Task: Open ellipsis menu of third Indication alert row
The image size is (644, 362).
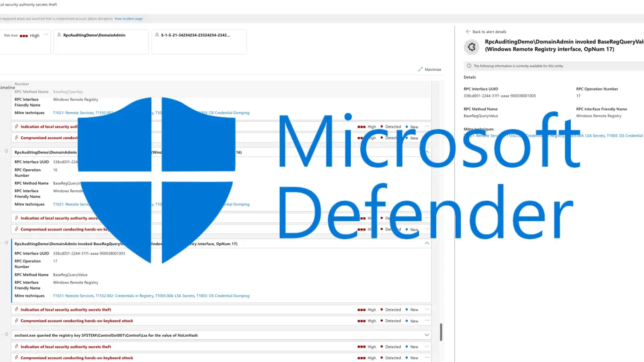Action: [427, 309]
